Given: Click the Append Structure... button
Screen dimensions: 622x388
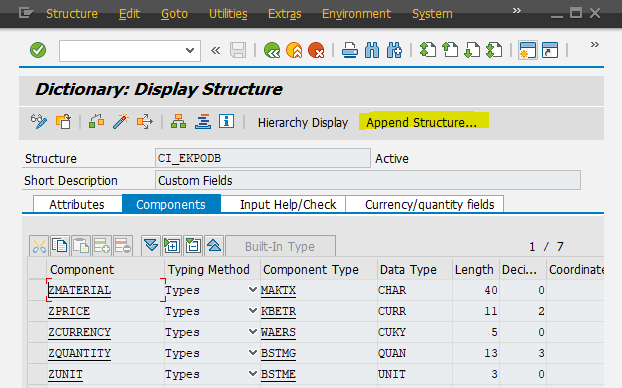Looking at the screenshot, I should [421, 123].
